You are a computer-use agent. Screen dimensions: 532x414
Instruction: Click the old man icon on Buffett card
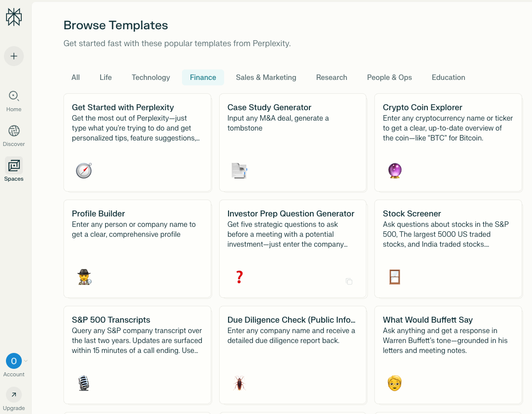click(395, 383)
